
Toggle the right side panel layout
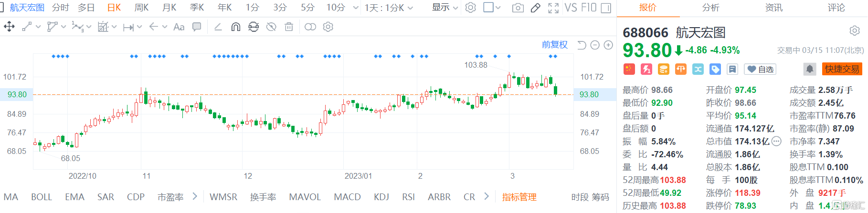click(x=606, y=8)
